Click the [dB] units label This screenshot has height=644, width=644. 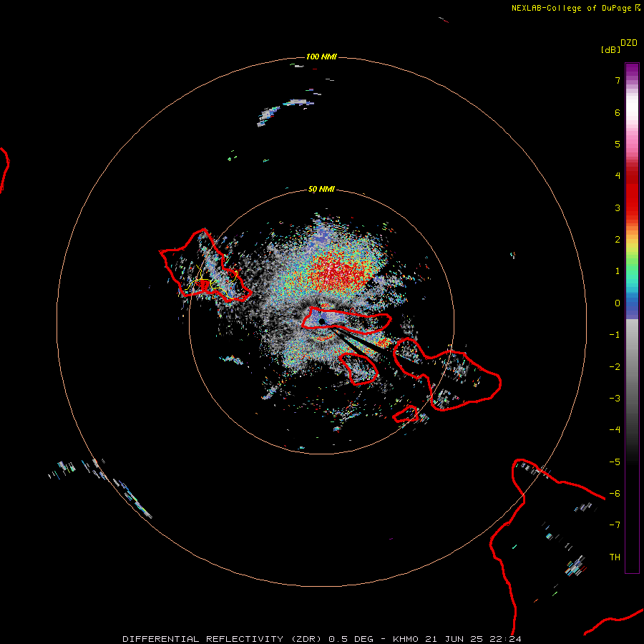610,49
